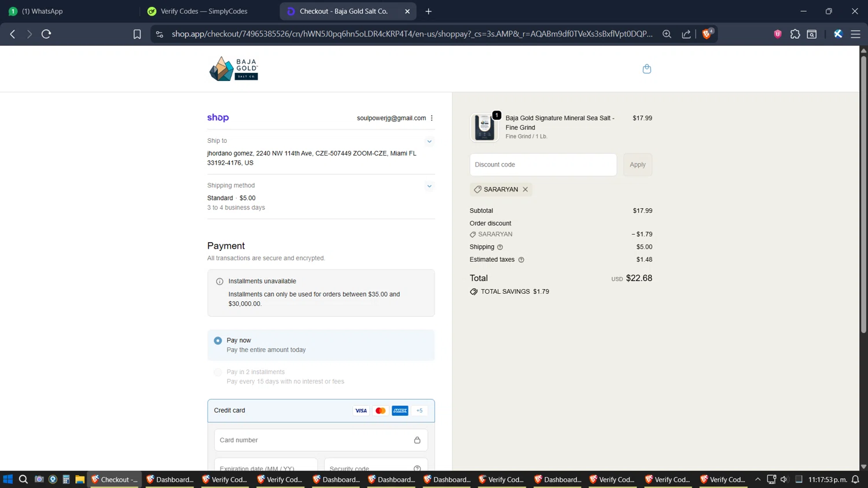Open the notification bell in system tray
The height and width of the screenshot is (488, 868).
855,479
